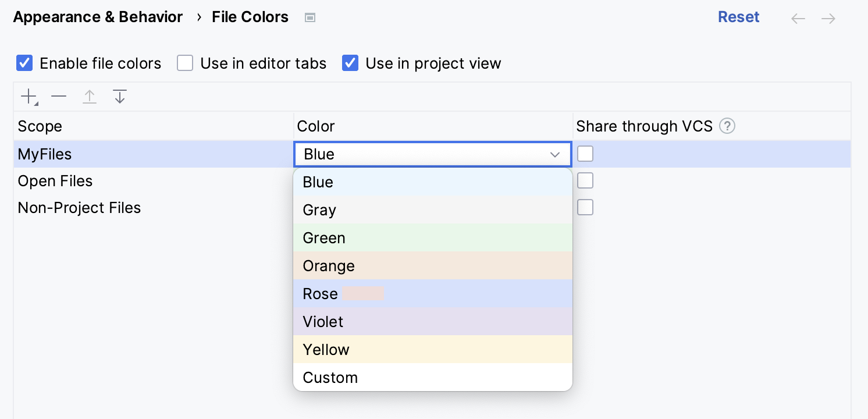Pick Custom color option in dropdown
This screenshot has width=868, height=419.
tap(432, 378)
